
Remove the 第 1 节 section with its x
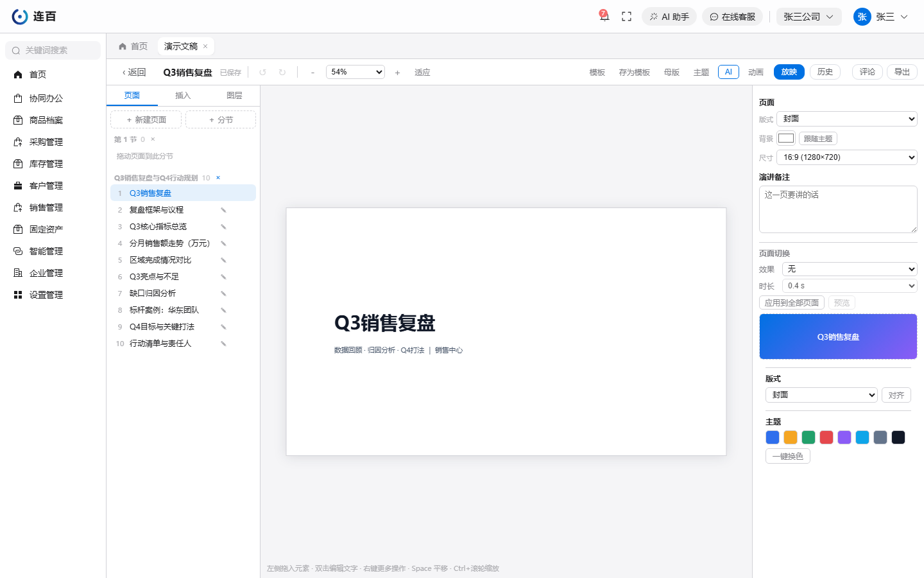153,139
